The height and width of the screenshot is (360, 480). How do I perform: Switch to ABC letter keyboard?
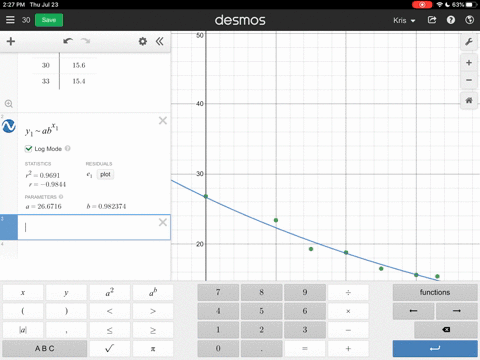pos(45,349)
